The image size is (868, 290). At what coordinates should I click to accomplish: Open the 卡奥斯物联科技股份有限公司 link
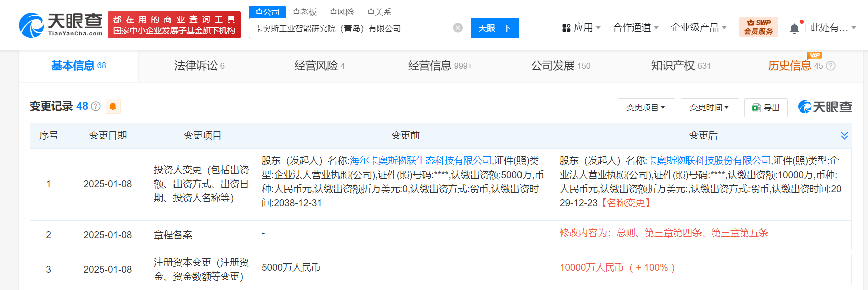710,161
